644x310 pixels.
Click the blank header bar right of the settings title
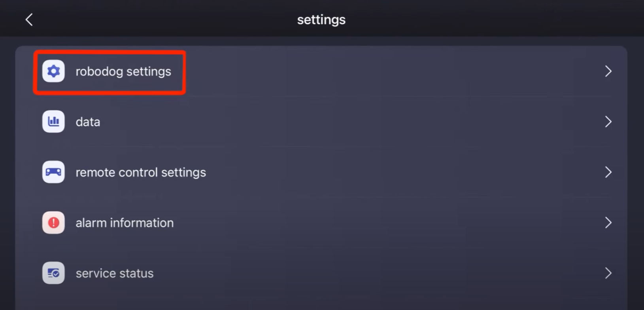[494, 19]
